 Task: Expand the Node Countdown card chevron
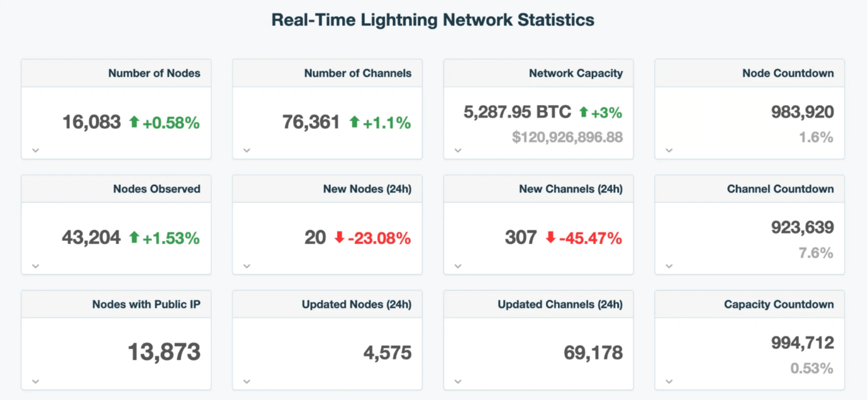pos(670,150)
